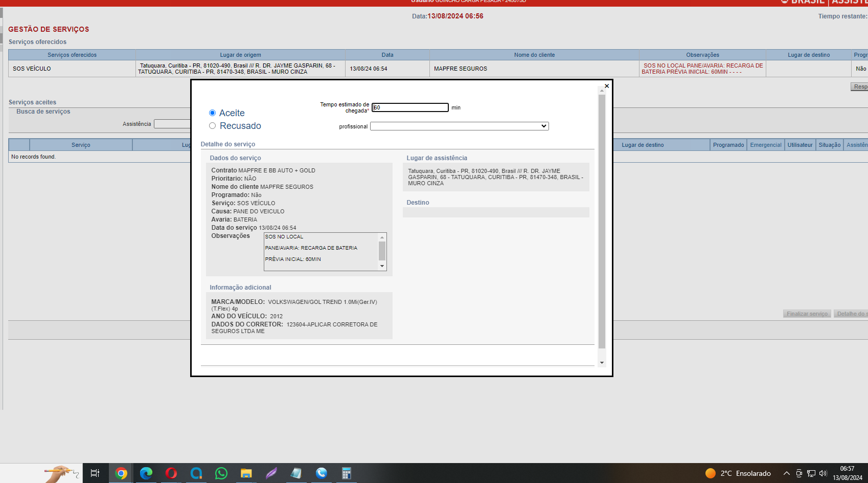Image resolution: width=868 pixels, height=483 pixels.
Task: Select the SOS VEÍCULO offered service row
Action: tap(32, 69)
